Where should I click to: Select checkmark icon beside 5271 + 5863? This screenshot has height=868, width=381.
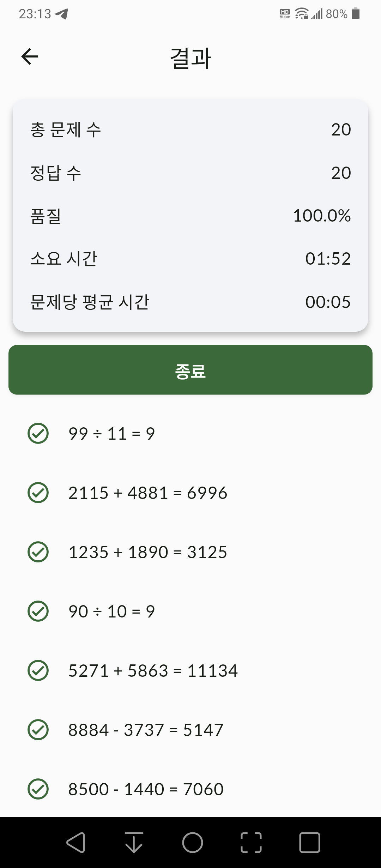pyautogui.click(x=38, y=670)
